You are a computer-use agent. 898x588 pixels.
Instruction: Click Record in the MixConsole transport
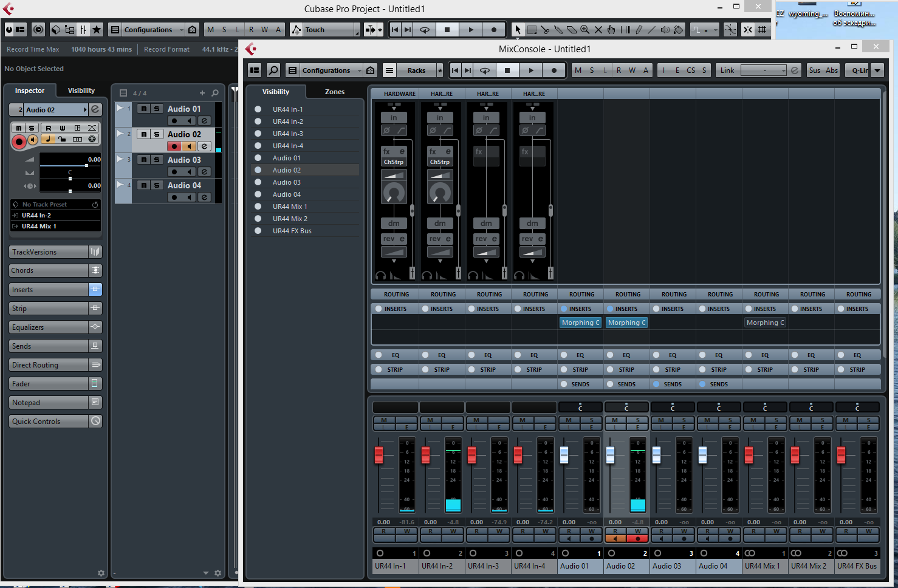554,70
